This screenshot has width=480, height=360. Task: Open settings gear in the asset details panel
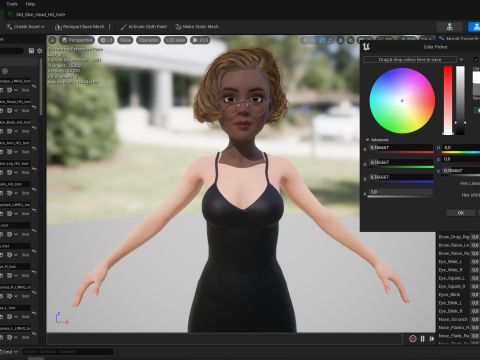point(40,51)
